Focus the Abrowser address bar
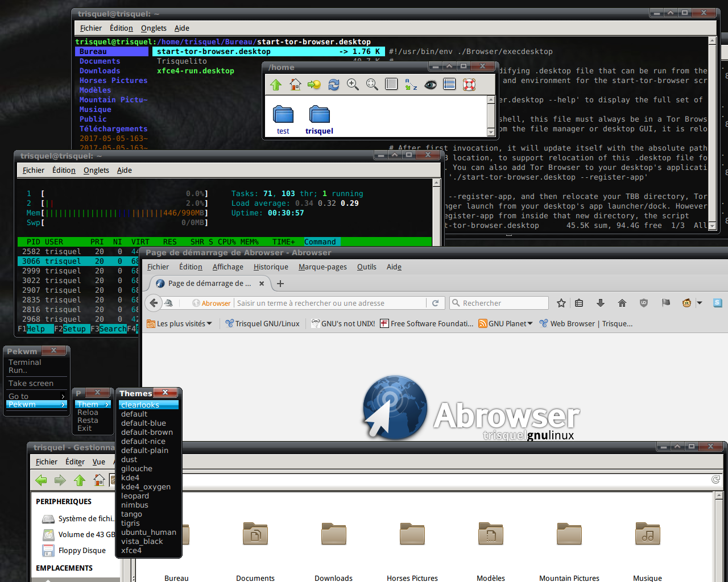The image size is (728, 582). tap(330, 303)
